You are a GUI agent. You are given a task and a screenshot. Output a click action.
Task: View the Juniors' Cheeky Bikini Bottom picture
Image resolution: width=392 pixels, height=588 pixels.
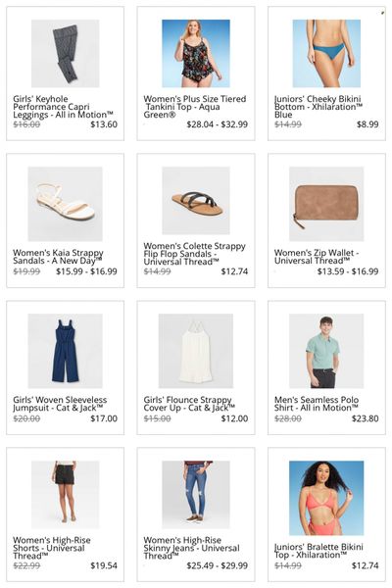pos(326,54)
